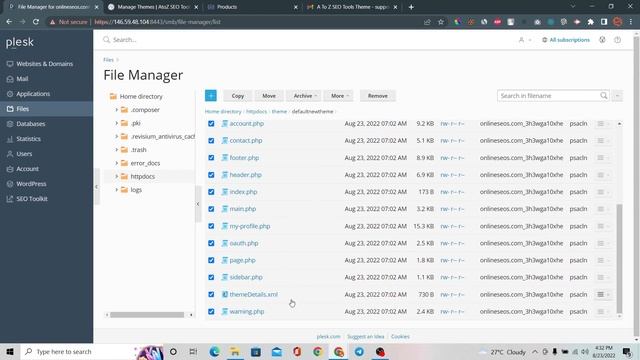Click the Files breadcrumb link
The height and width of the screenshot is (360, 640).
pyautogui.click(x=108, y=60)
